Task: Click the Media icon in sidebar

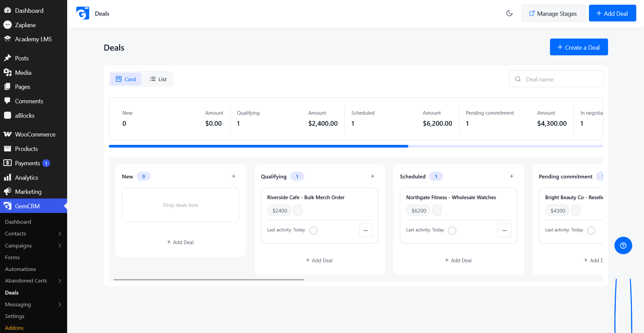Action: (7, 72)
